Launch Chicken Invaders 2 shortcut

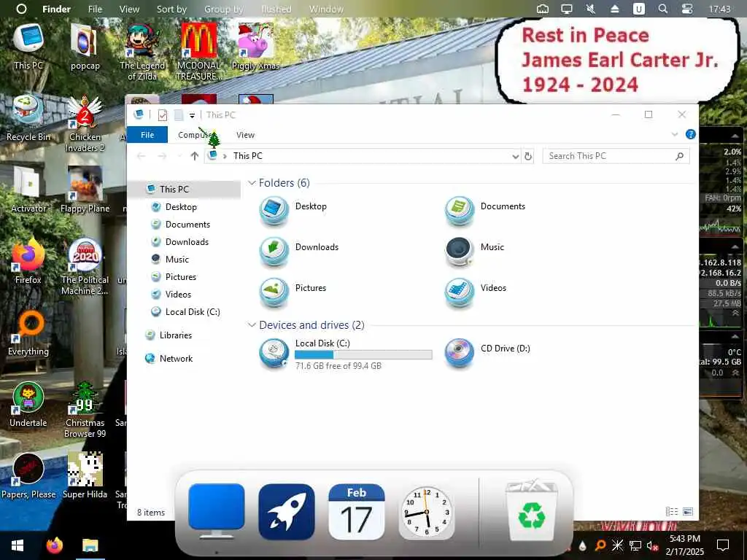(85, 122)
